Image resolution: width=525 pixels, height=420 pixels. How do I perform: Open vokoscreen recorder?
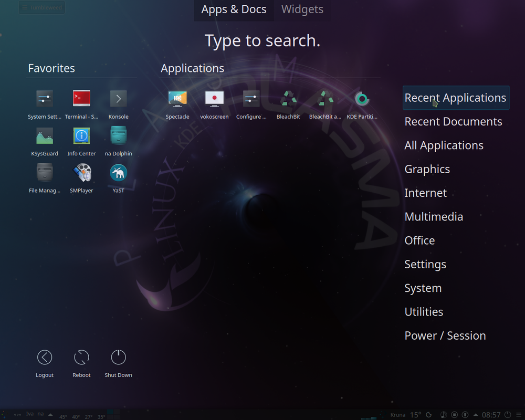pyautogui.click(x=214, y=99)
